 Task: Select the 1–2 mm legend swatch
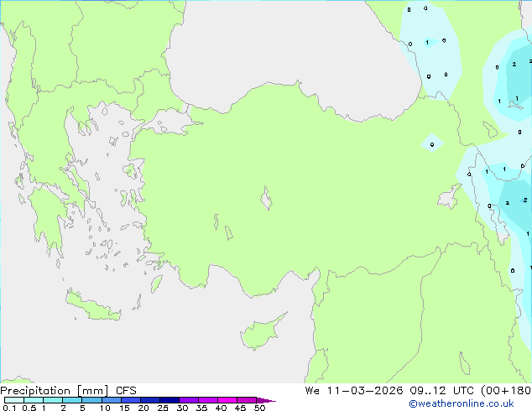point(53,400)
